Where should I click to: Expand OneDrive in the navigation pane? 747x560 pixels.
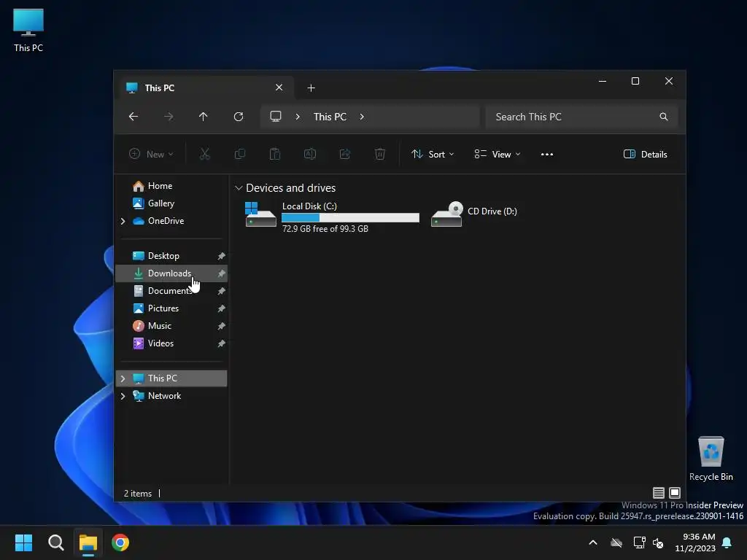(x=123, y=221)
